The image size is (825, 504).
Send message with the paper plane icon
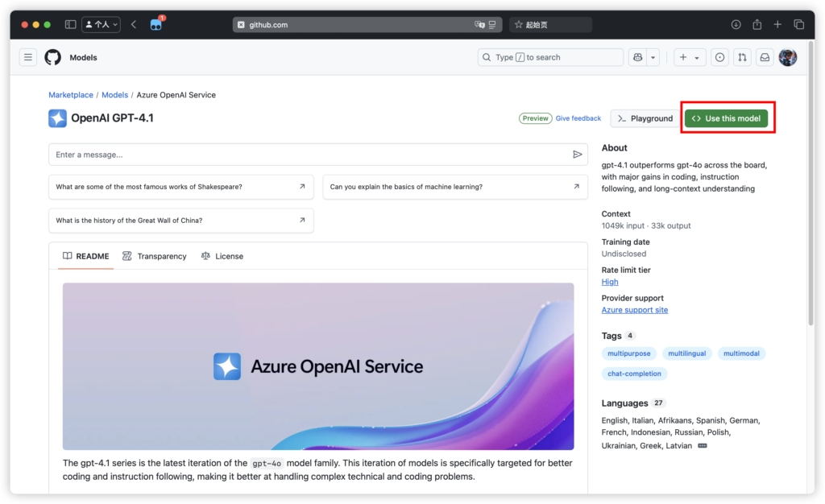click(x=577, y=155)
